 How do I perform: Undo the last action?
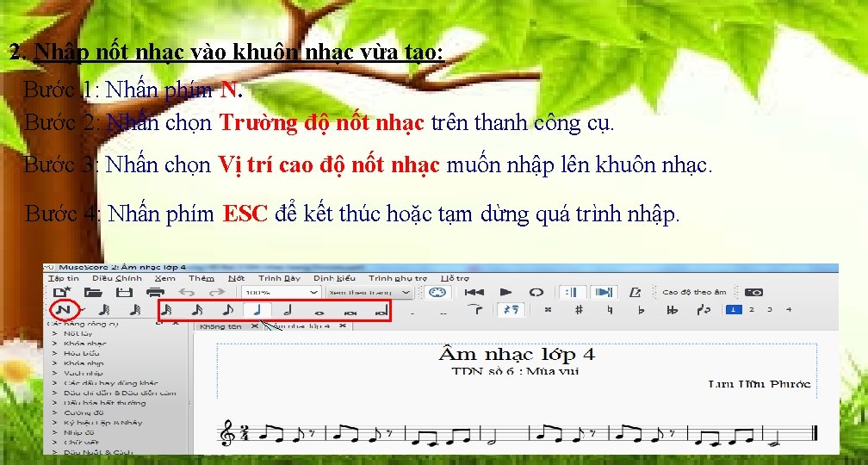[x=187, y=292]
